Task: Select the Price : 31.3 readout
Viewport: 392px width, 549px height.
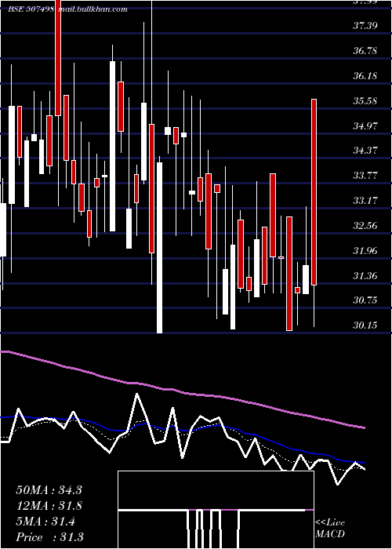Action: coord(49,537)
